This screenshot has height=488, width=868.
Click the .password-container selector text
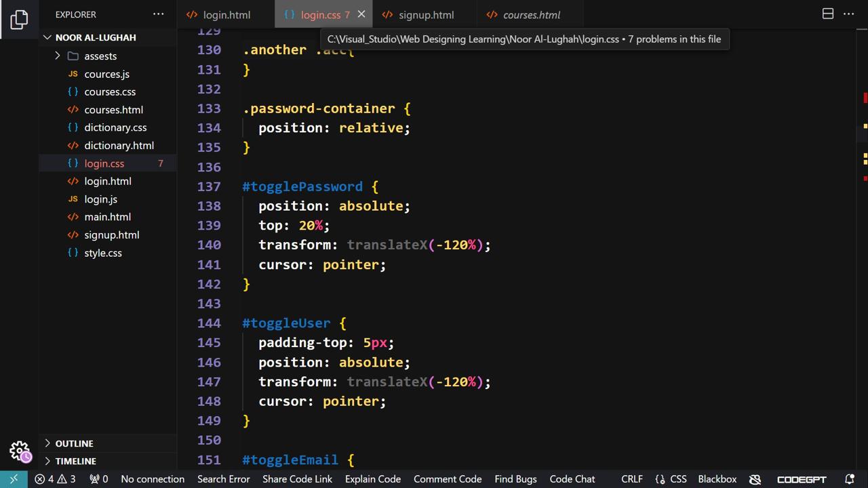point(319,108)
